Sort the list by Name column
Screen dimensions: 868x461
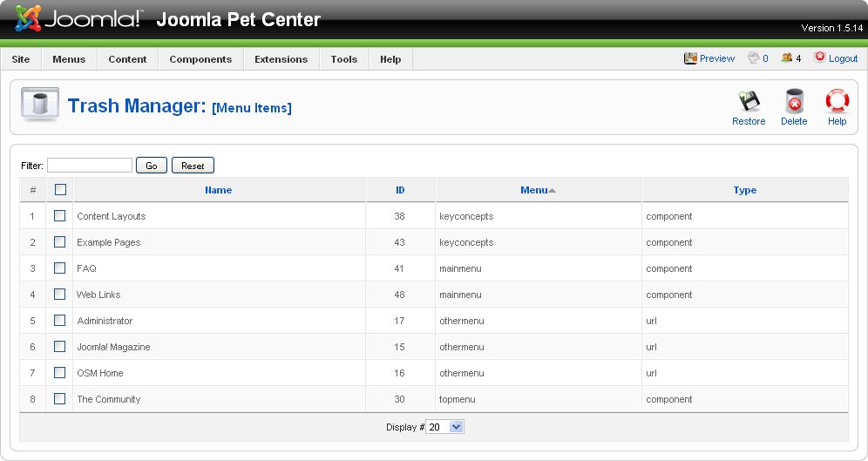point(218,190)
